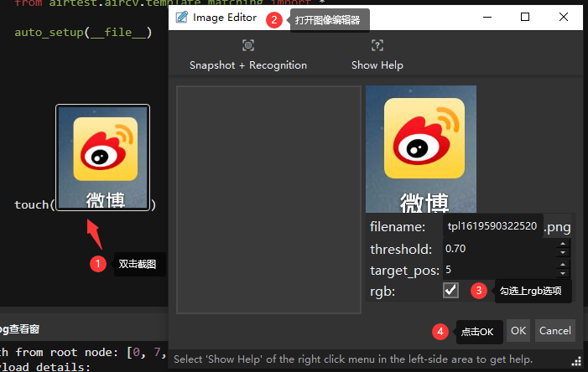588x372 pixels.
Task: Click the 'threshold:' label
Action: point(401,249)
